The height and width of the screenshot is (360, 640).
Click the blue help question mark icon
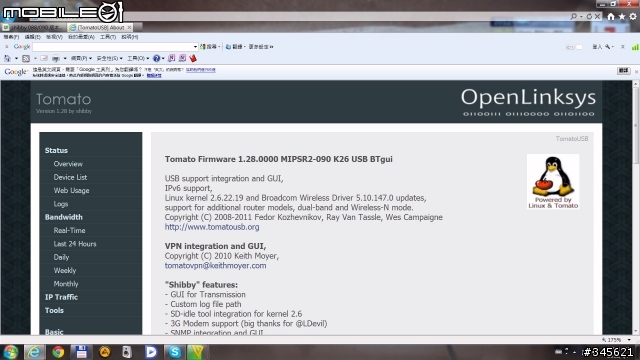(x=156, y=58)
